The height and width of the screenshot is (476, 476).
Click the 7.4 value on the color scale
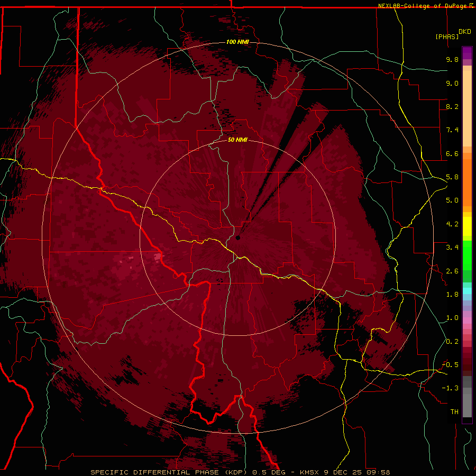(452, 130)
